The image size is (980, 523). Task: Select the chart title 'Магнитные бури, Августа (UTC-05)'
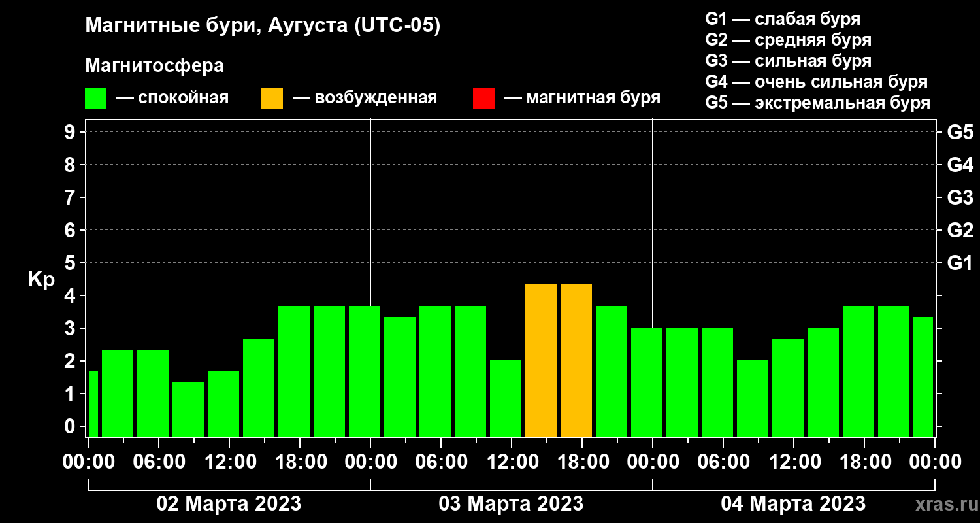(263, 26)
